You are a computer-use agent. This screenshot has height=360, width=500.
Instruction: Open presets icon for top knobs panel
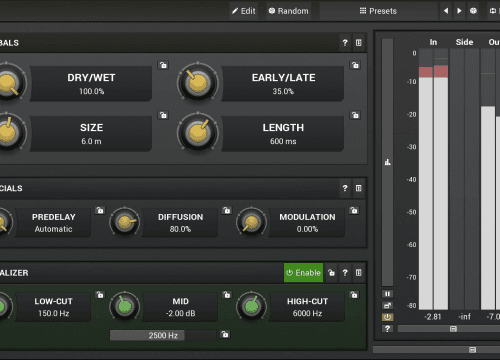coord(359,43)
